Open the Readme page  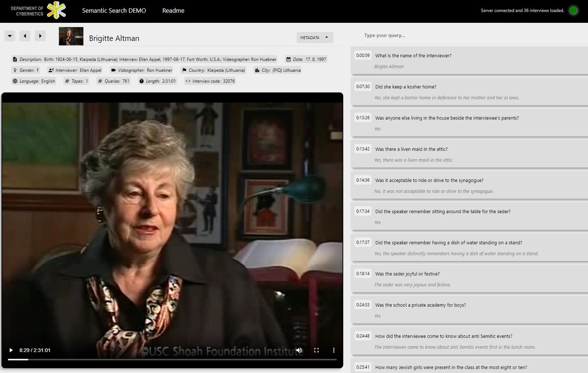(173, 11)
